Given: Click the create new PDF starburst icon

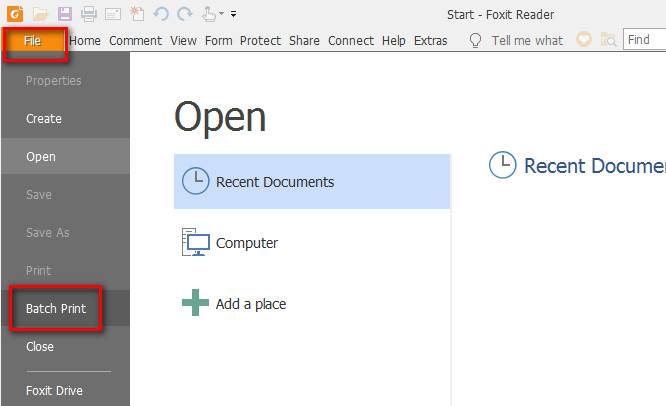Looking at the screenshot, I should point(137,14).
